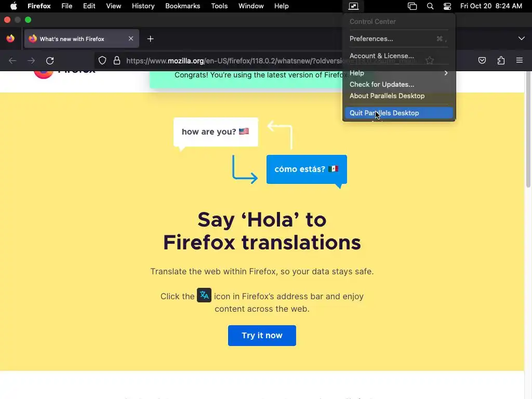532x399 pixels.
Task: Open Spotlight search magnifier icon
Action: tap(430, 6)
